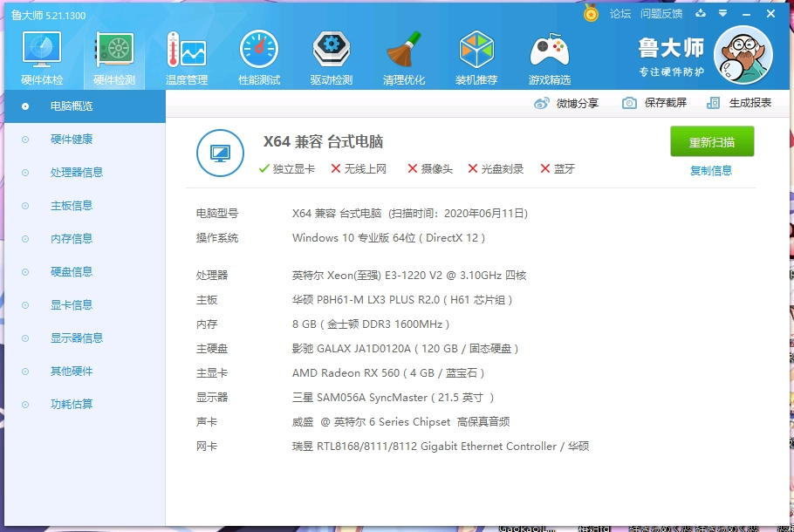Click the 电脑型号 value with scan date
Viewport: 794px width, 532px height.
pyautogui.click(x=410, y=214)
